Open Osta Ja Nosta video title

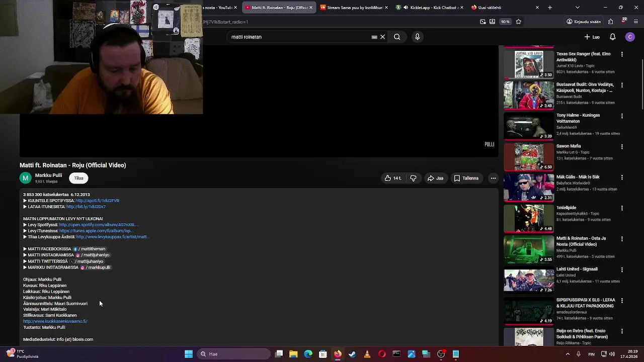coord(581,241)
